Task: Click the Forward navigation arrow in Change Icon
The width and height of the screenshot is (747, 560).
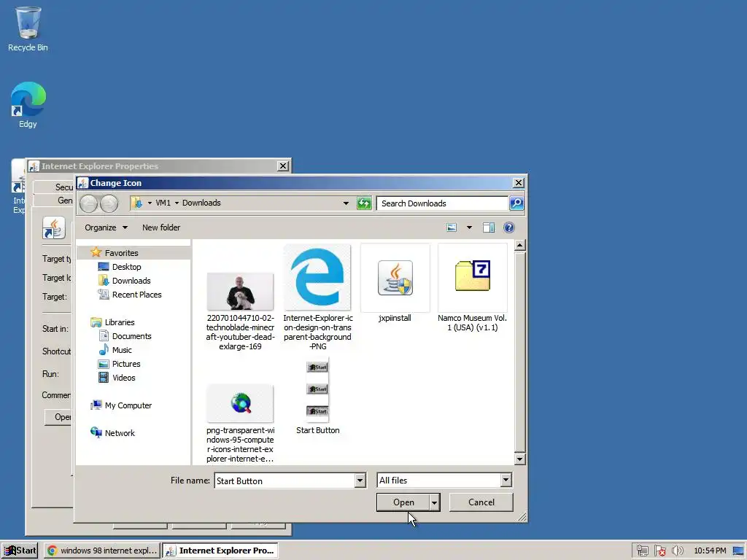Action: pyautogui.click(x=109, y=204)
